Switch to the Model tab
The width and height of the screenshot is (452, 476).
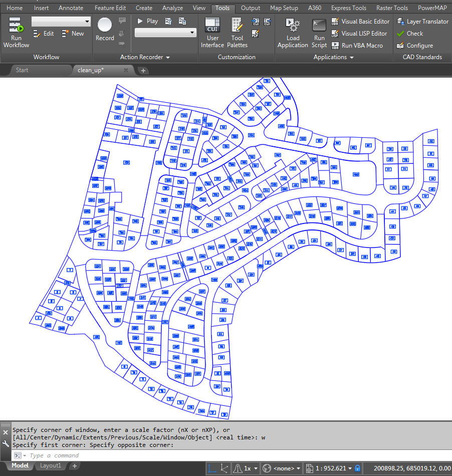20,465
